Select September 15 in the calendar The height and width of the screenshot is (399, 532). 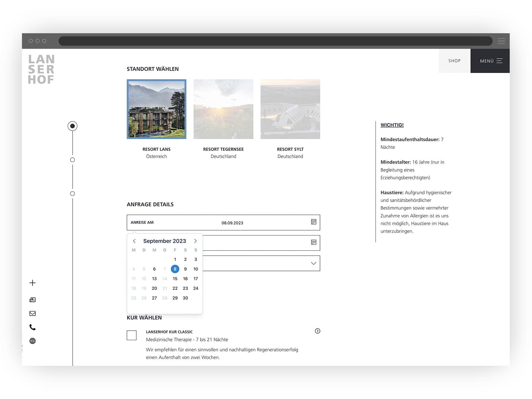[x=175, y=279]
